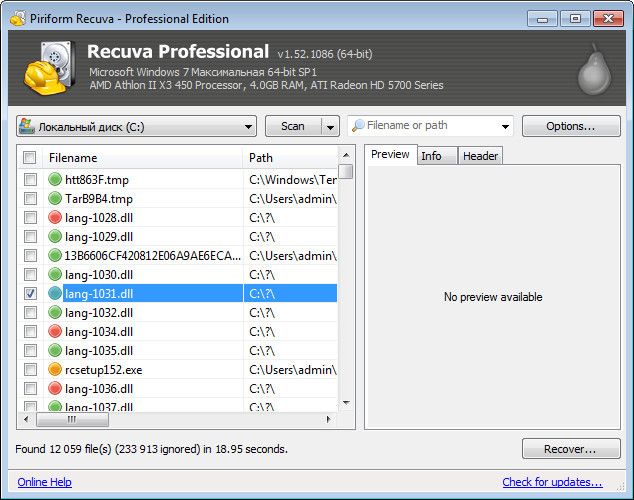
Task: Check the box for lang-1034.dll
Action: click(30, 331)
